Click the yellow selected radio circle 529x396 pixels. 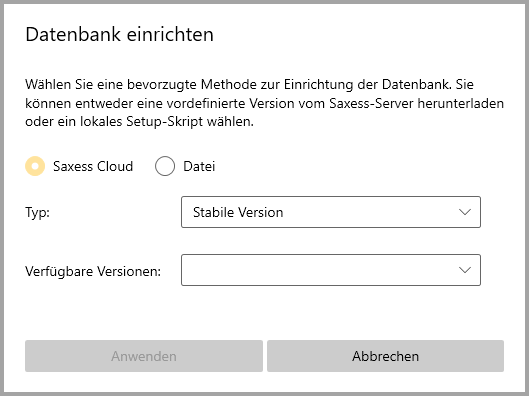[x=35, y=166]
